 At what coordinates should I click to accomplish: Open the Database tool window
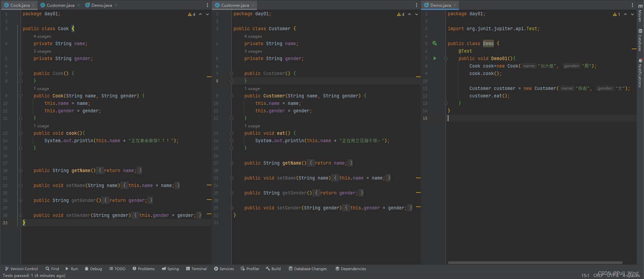click(x=640, y=40)
